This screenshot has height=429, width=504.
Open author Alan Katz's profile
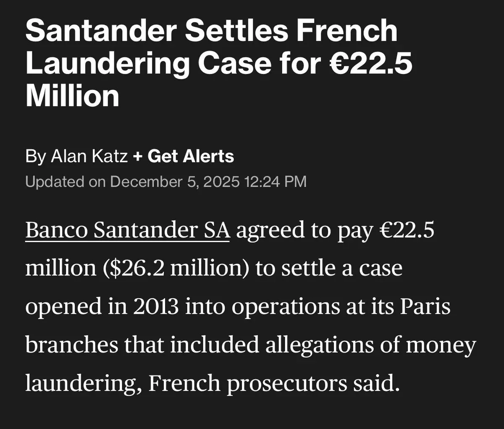point(89,156)
